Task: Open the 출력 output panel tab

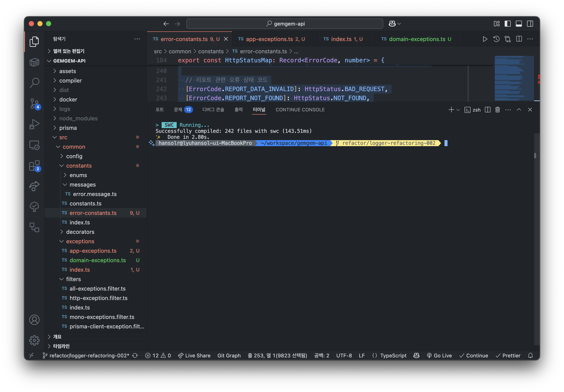Action: (238, 110)
